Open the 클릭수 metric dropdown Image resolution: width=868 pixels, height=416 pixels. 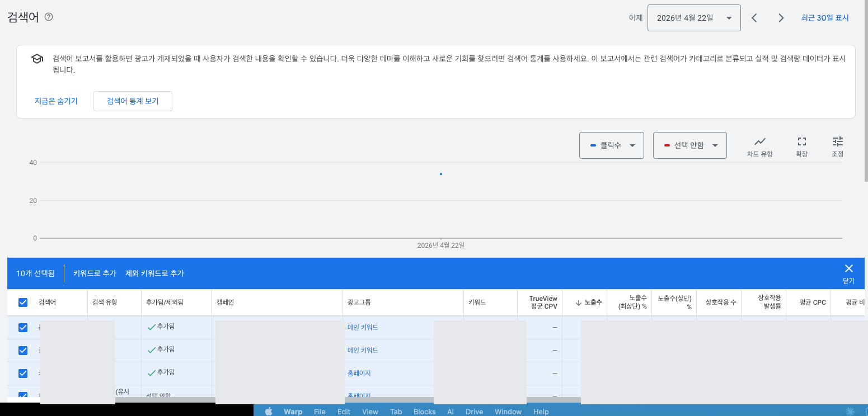coord(612,145)
